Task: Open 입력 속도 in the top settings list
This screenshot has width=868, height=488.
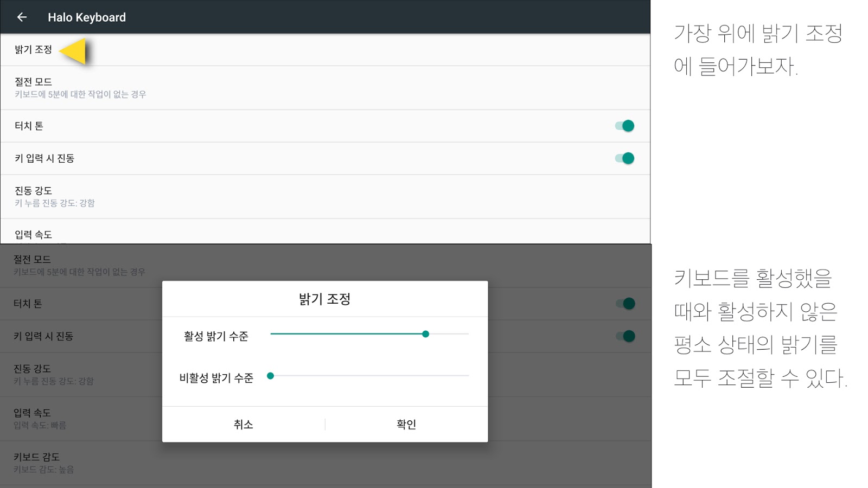Action: click(325, 232)
